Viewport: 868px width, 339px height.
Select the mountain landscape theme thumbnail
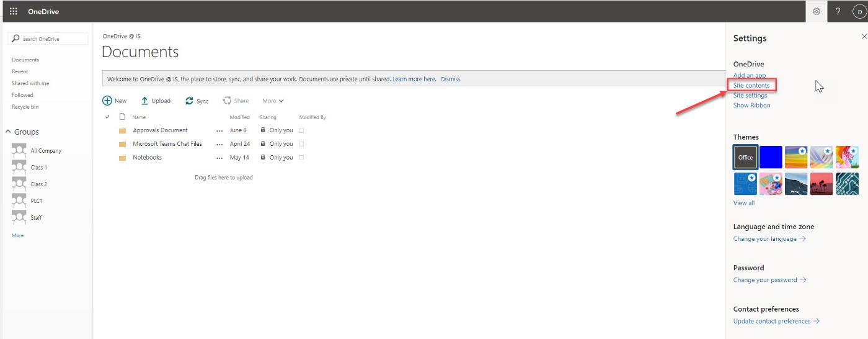(796, 184)
